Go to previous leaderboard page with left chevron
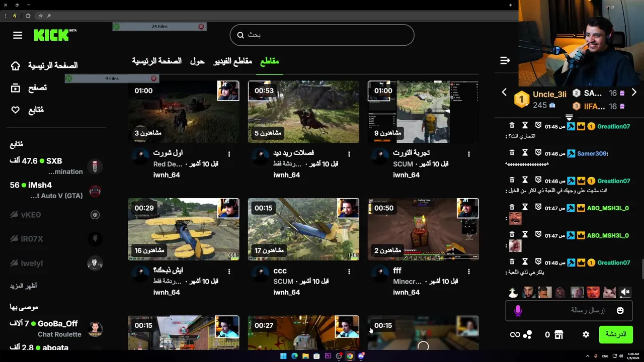The image size is (644, 362). [504, 93]
